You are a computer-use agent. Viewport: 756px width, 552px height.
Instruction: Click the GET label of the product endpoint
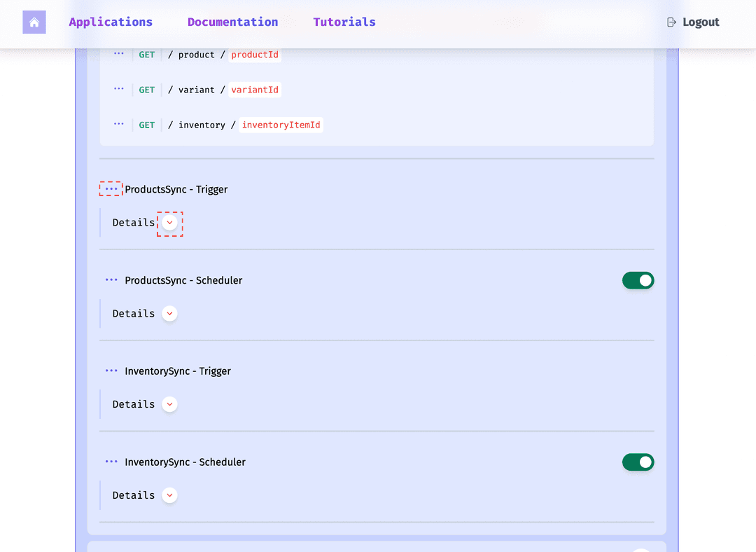[146, 55]
